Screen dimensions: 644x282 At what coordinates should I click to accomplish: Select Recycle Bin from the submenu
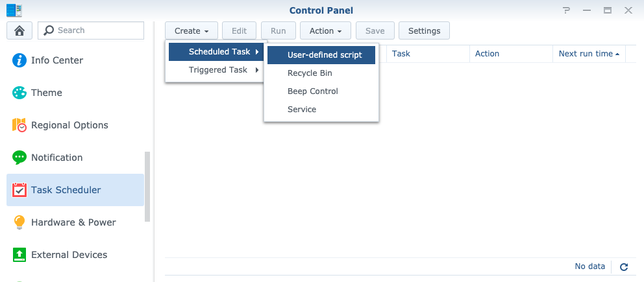[x=310, y=73]
